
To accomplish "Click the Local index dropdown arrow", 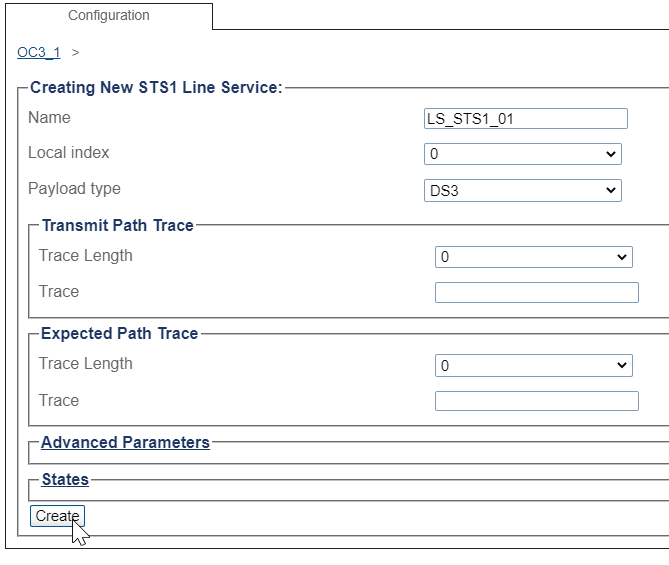I will [611, 154].
